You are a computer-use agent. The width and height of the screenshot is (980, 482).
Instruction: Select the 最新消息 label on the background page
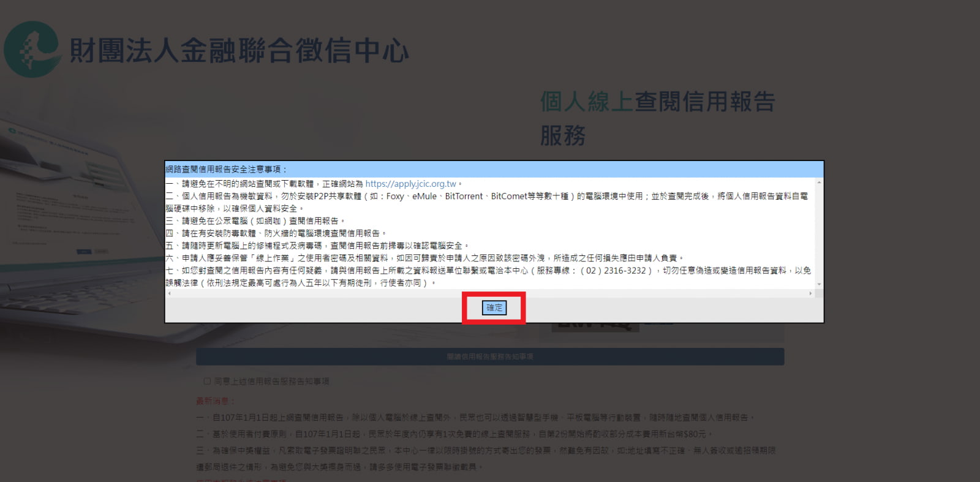coord(215,401)
